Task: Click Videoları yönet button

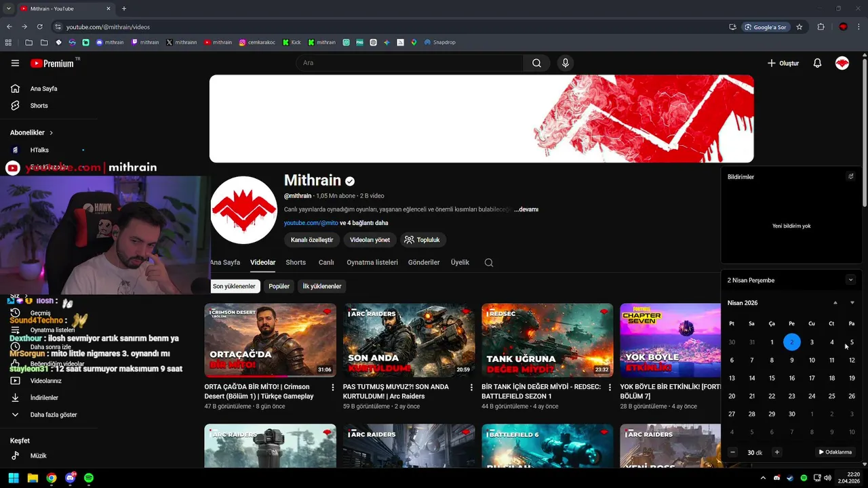Action: click(370, 240)
